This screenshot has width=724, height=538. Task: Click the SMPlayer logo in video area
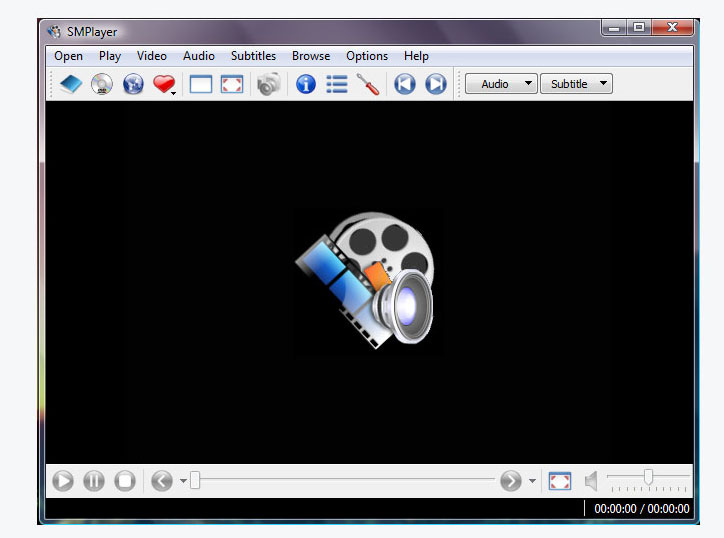pos(365,280)
